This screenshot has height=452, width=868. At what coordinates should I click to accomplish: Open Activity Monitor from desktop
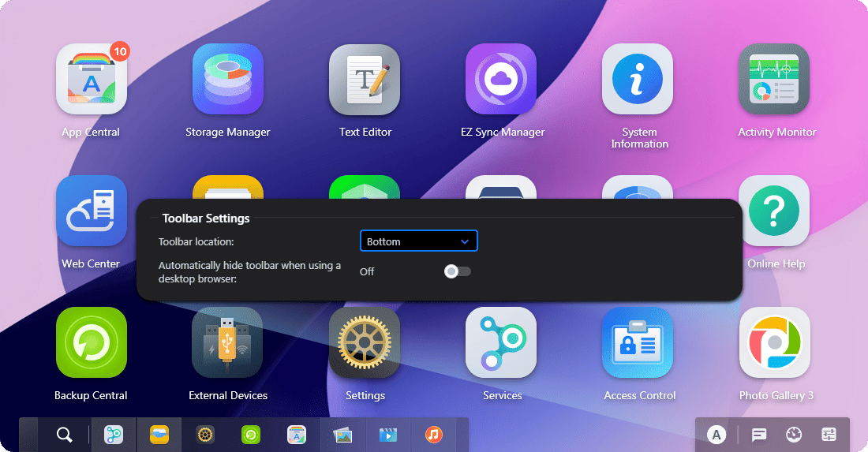coord(774,79)
